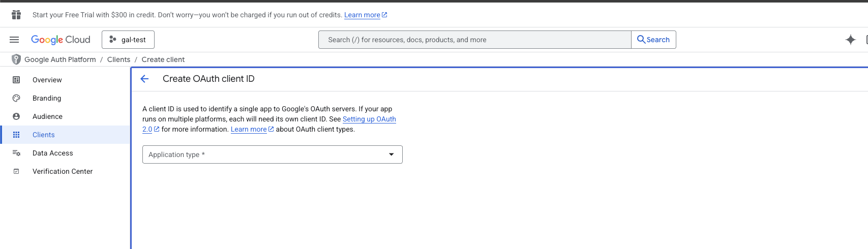This screenshot has width=868, height=249.
Task: Click Google Auth Platform breadcrumb
Action: pos(60,59)
